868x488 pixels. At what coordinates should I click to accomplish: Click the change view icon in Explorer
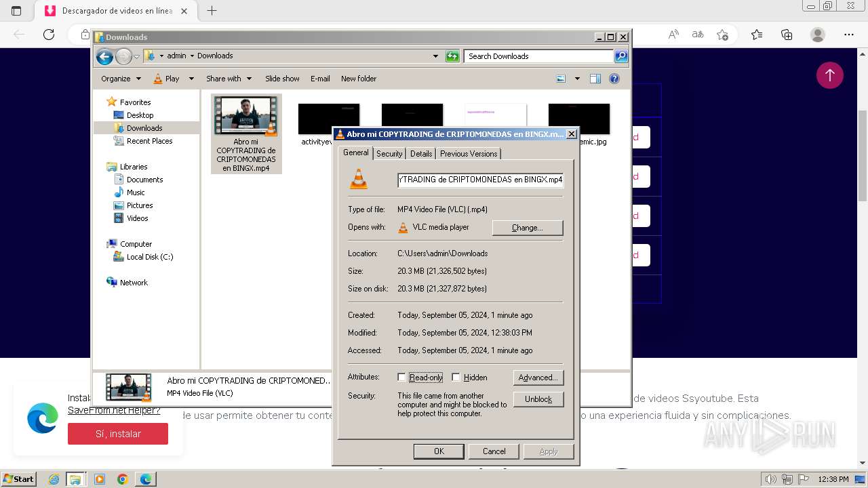point(561,79)
